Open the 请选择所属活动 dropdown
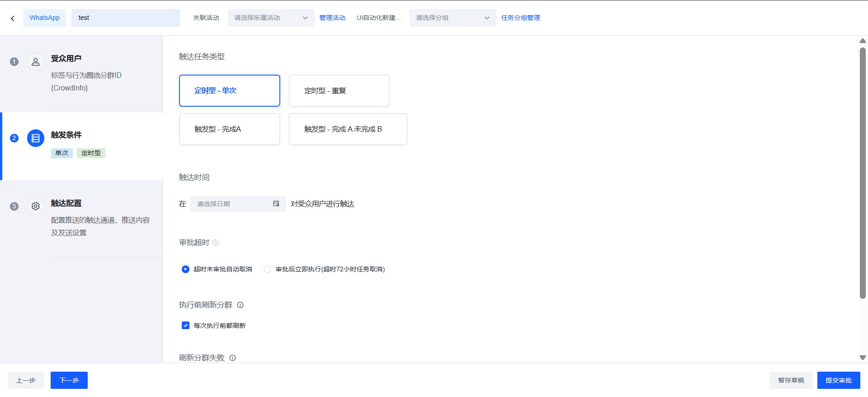 coord(271,18)
